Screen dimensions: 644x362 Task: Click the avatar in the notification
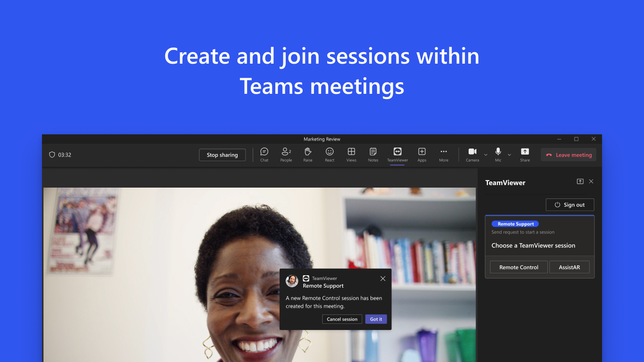[x=292, y=281]
